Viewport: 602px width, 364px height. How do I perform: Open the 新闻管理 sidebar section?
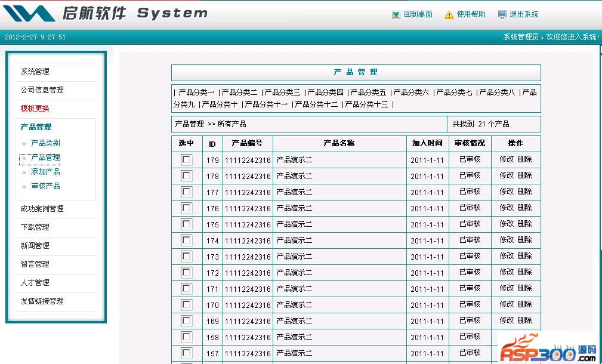35,246
